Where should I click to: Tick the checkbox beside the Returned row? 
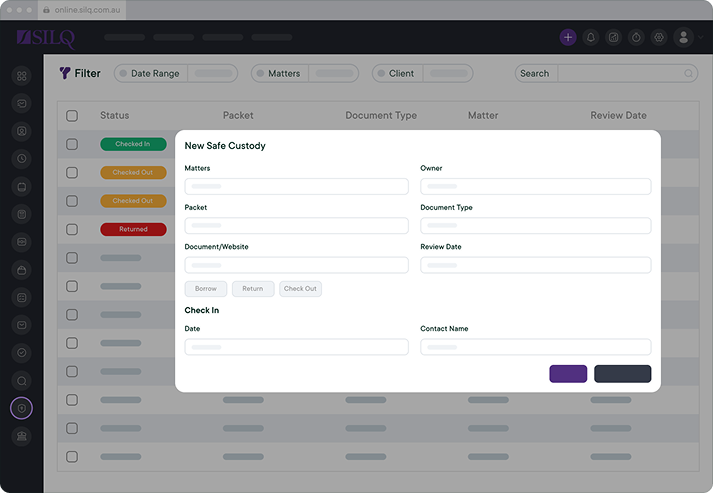pyautogui.click(x=72, y=229)
